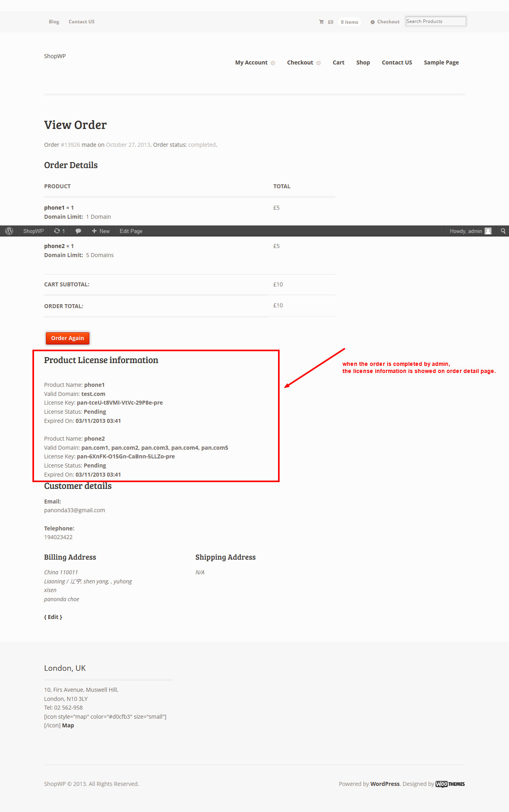Open the Shop menu item

pyautogui.click(x=363, y=62)
